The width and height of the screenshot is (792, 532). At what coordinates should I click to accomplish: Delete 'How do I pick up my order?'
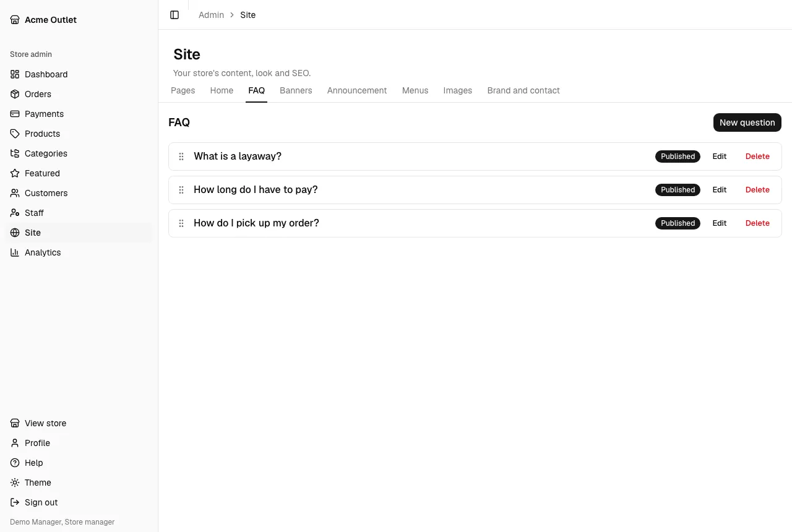(x=757, y=223)
